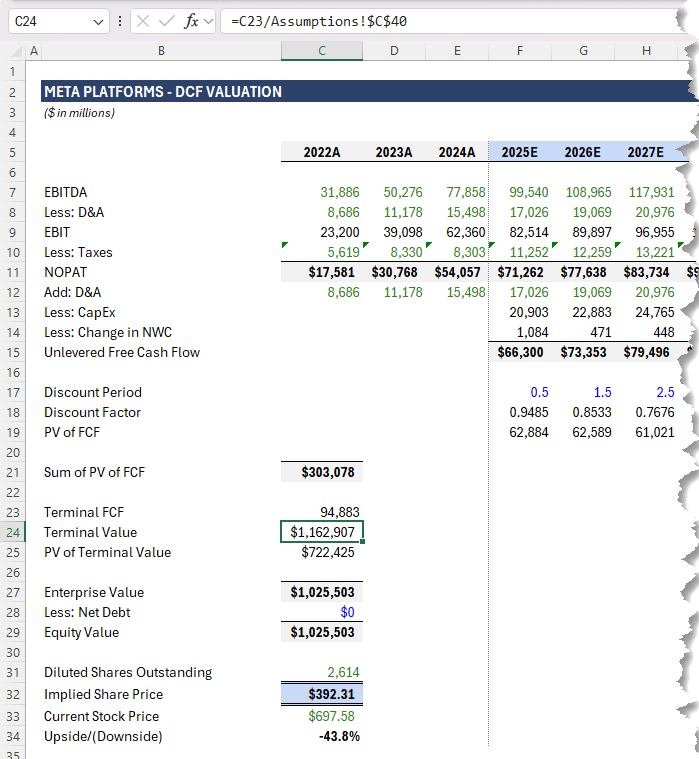Image resolution: width=699 pixels, height=759 pixels.
Task: Click the Net Debt value $0
Action: [348, 612]
